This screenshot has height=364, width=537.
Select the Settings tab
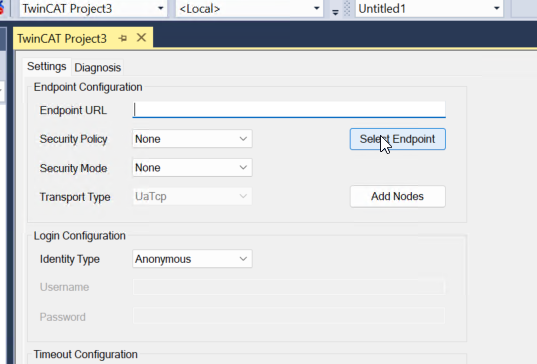click(x=47, y=66)
